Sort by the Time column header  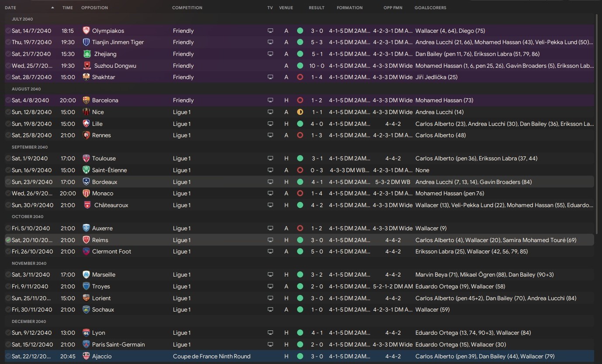68,7
